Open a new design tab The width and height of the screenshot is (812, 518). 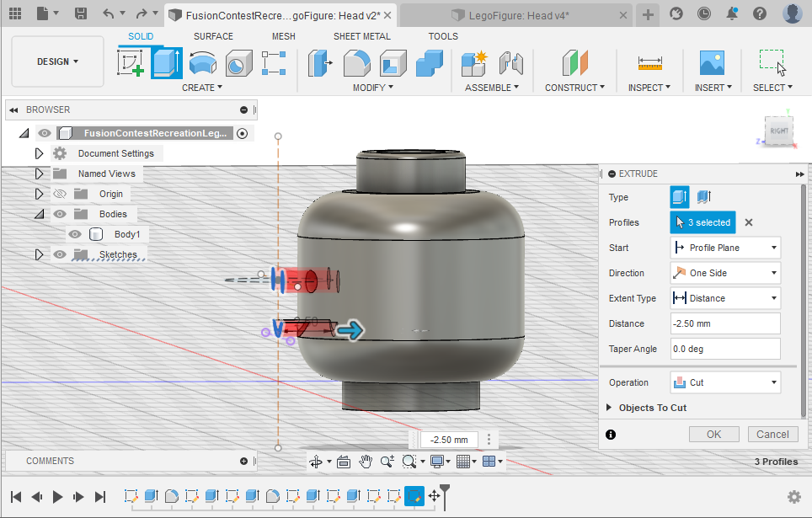tap(647, 15)
